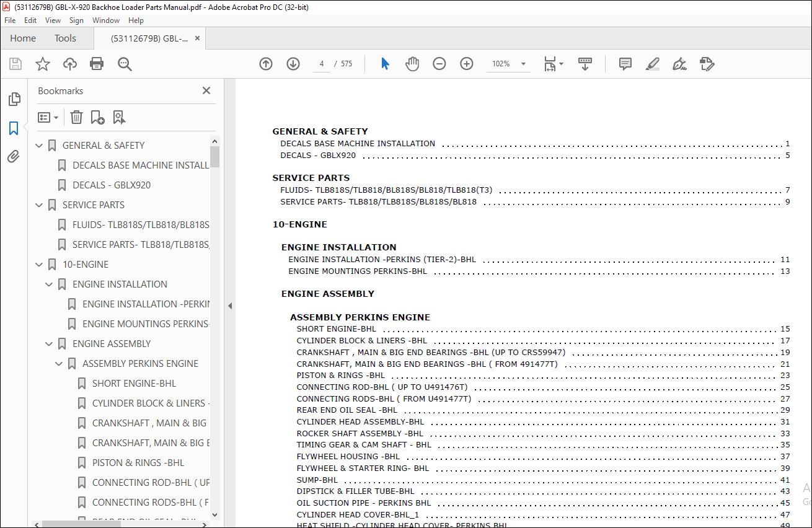Open SHORT ENGINE-BHL bookmark
The height and width of the screenshot is (528, 812).
tap(134, 384)
